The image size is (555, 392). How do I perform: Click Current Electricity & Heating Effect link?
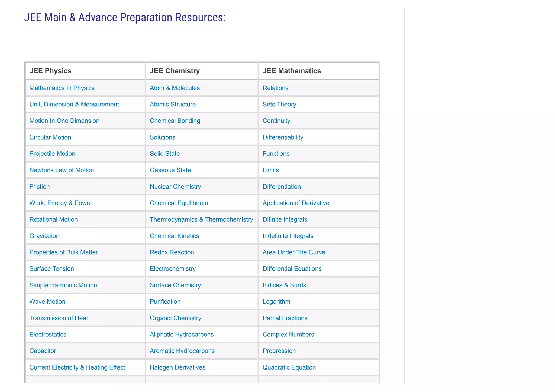point(77,368)
